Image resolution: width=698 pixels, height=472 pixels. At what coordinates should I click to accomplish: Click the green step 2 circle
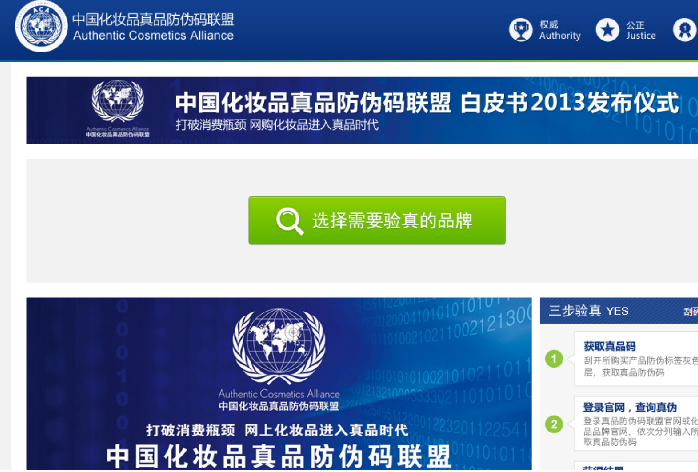pos(554,424)
